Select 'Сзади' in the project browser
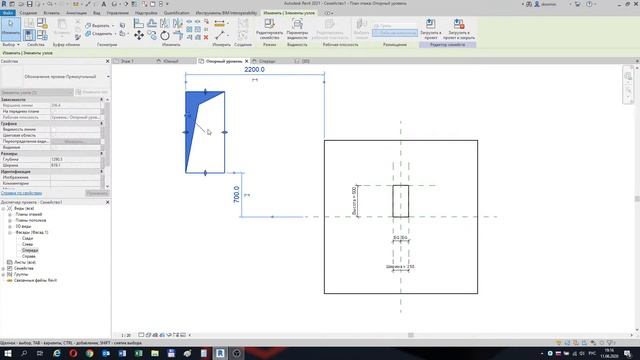The width and height of the screenshot is (640, 360). point(28,238)
